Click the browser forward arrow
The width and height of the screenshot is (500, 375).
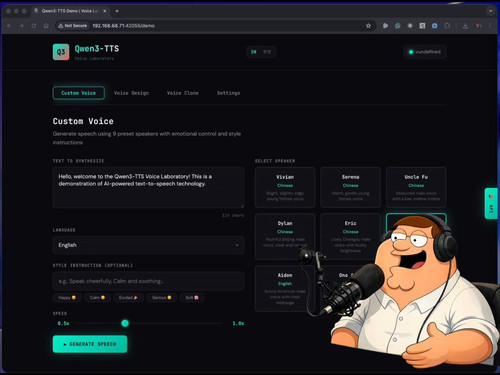[x=21, y=26]
